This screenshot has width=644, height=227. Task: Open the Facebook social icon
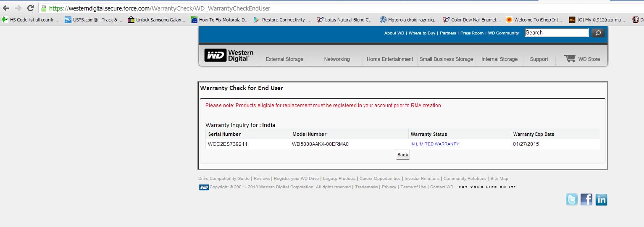click(x=586, y=199)
